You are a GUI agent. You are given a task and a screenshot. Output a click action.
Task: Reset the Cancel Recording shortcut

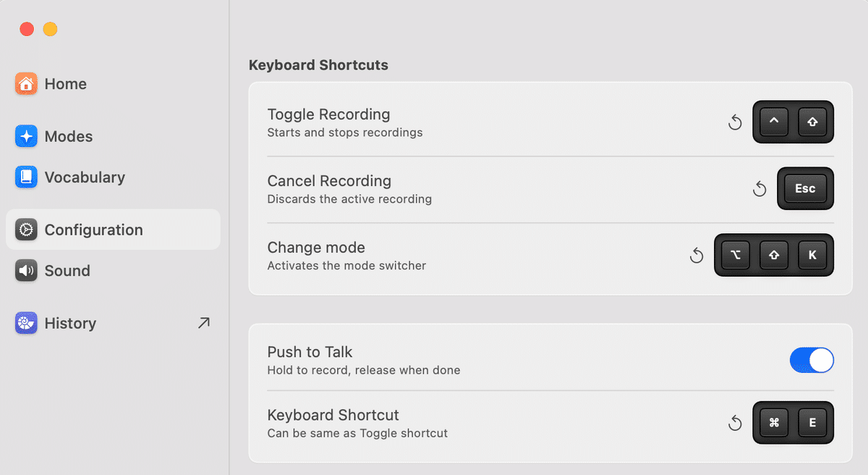[x=759, y=189]
